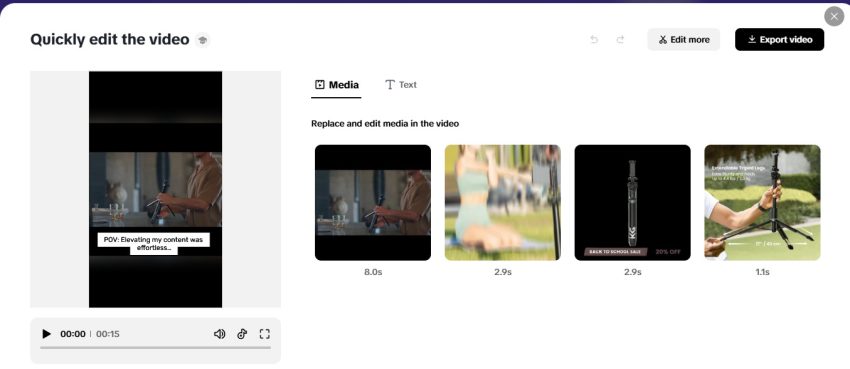Viewport: 850px width, 369px height.
Task: Click the 00:00 current time text
Action: coord(73,334)
